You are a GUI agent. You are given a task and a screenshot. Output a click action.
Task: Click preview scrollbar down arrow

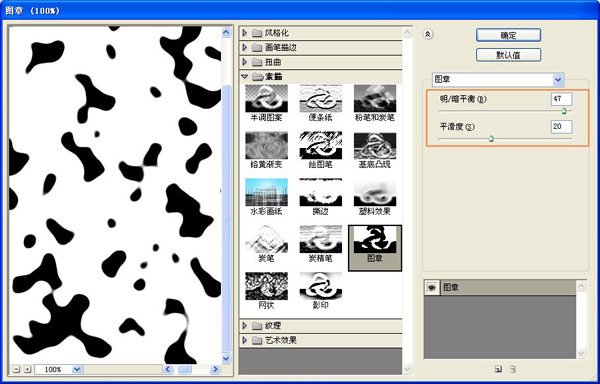point(226,358)
